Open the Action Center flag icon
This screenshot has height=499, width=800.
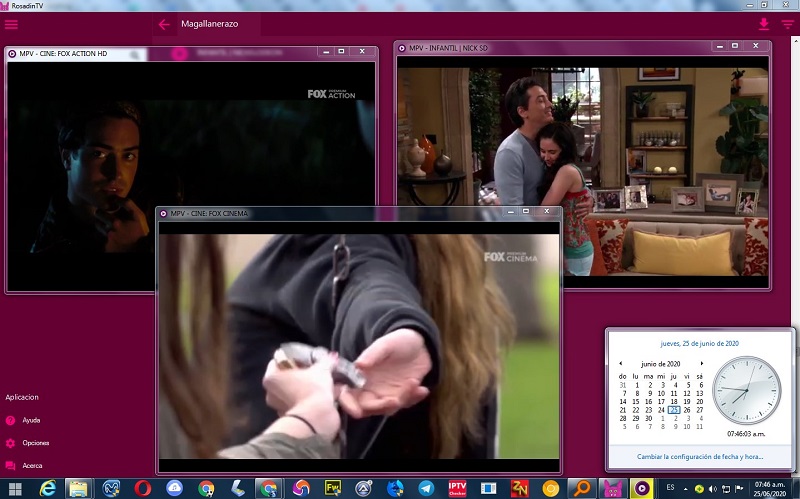pyautogui.click(x=739, y=489)
